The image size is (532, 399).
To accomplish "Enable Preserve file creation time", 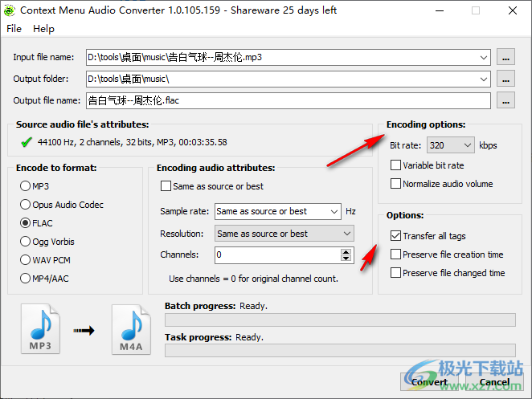I will 395,254.
